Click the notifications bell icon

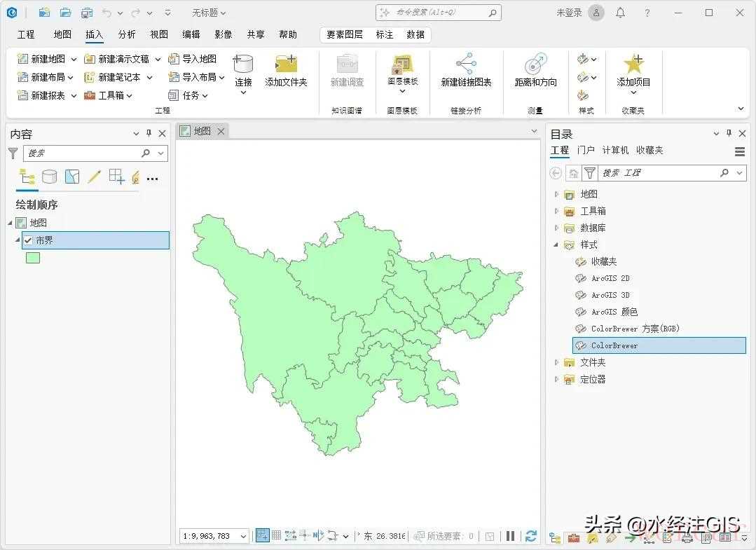point(620,13)
